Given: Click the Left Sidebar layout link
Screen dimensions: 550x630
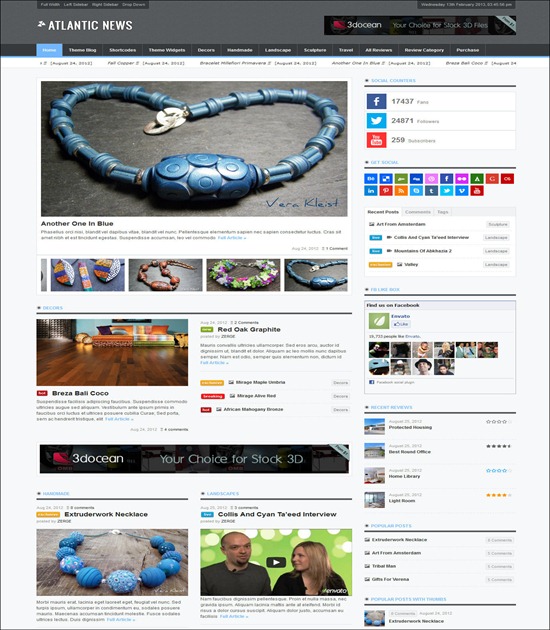Looking at the screenshot, I should (x=76, y=5).
